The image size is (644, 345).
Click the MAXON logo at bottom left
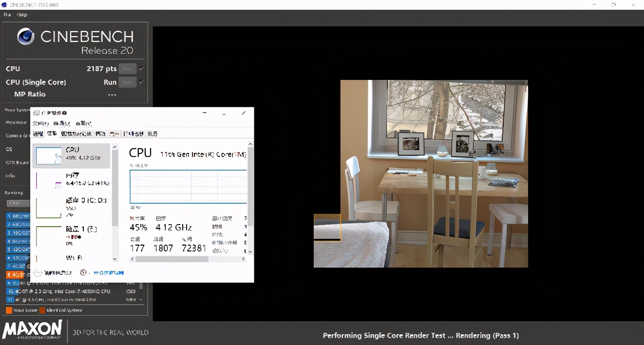click(x=32, y=330)
